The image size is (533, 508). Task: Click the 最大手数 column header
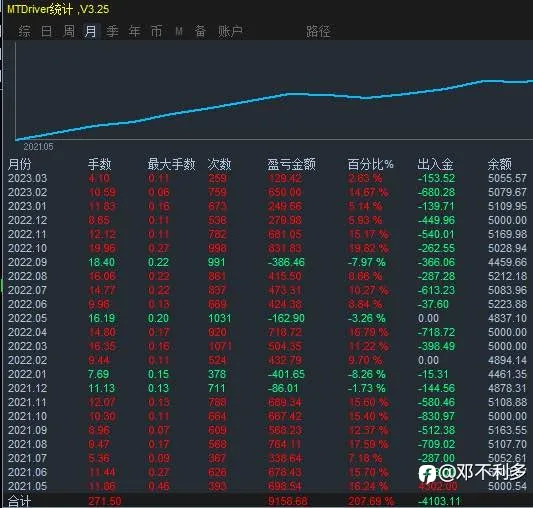pos(171,164)
